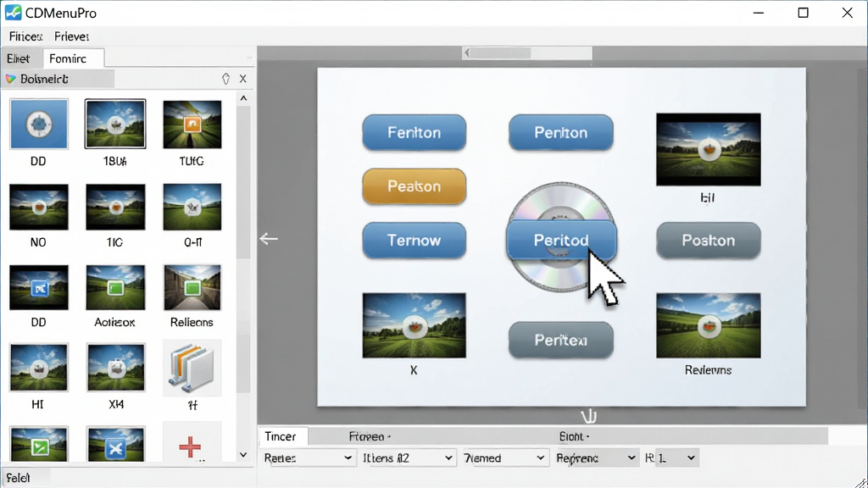Select the NO item icon
Screen dimensions: 868x488
pos(39,207)
